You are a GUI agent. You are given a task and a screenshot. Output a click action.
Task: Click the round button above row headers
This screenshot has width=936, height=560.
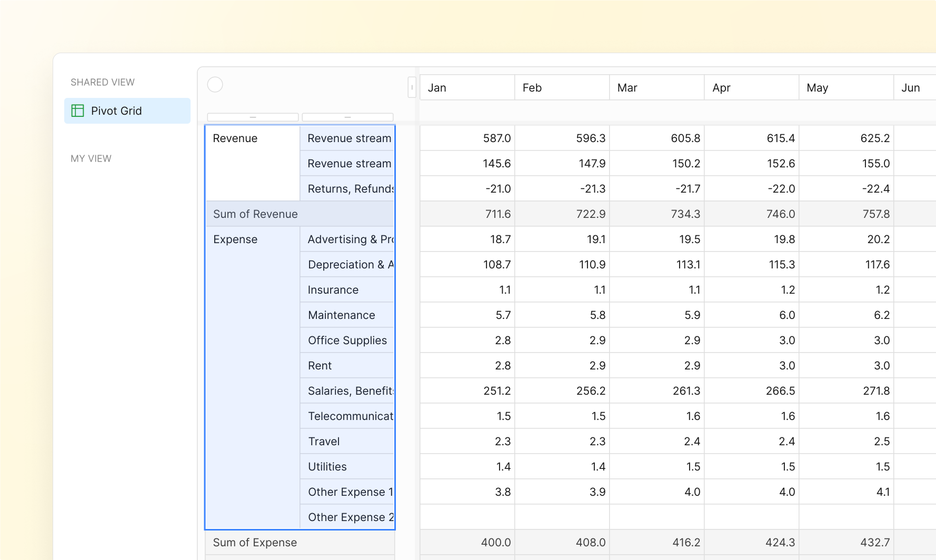pyautogui.click(x=215, y=84)
